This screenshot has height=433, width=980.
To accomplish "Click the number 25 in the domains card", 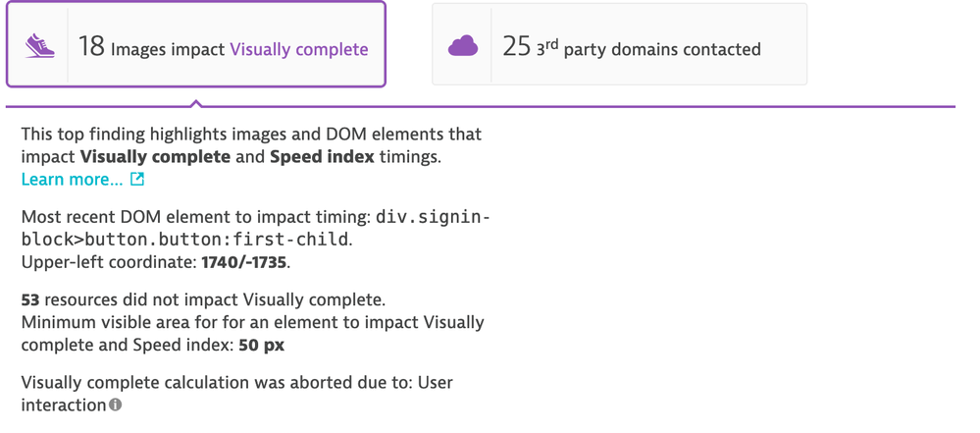I will point(516,46).
